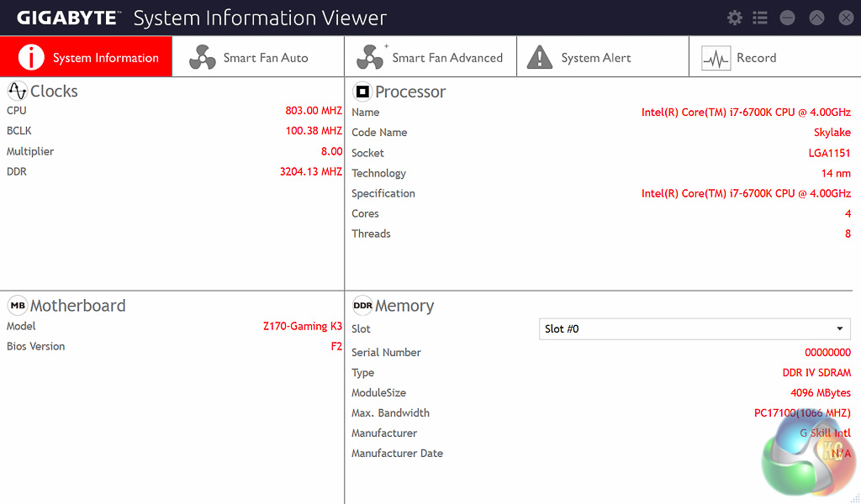The height and width of the screenshot is (504, 861).
Task: Switch to the Smart Fan Auto tab
Action: [x=258, y=57]
